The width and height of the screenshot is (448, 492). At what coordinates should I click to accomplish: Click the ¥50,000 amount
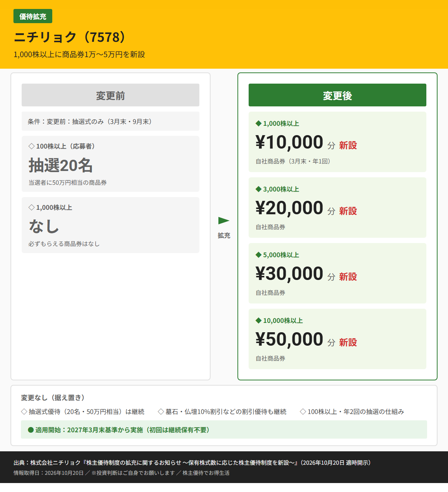coord(289,339)
